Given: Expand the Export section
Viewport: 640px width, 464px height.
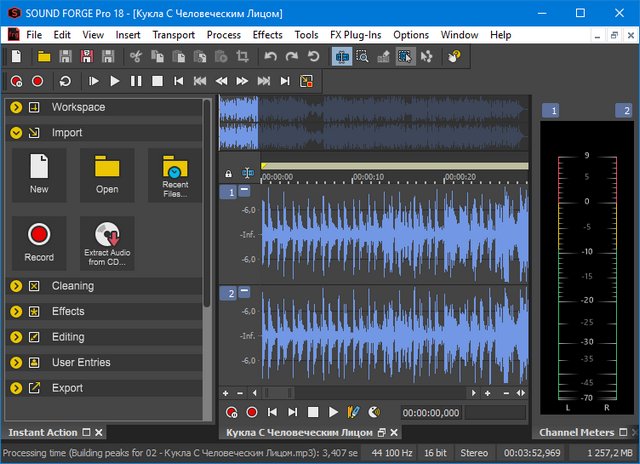Looking at the screenshot, I should [16, 388].
